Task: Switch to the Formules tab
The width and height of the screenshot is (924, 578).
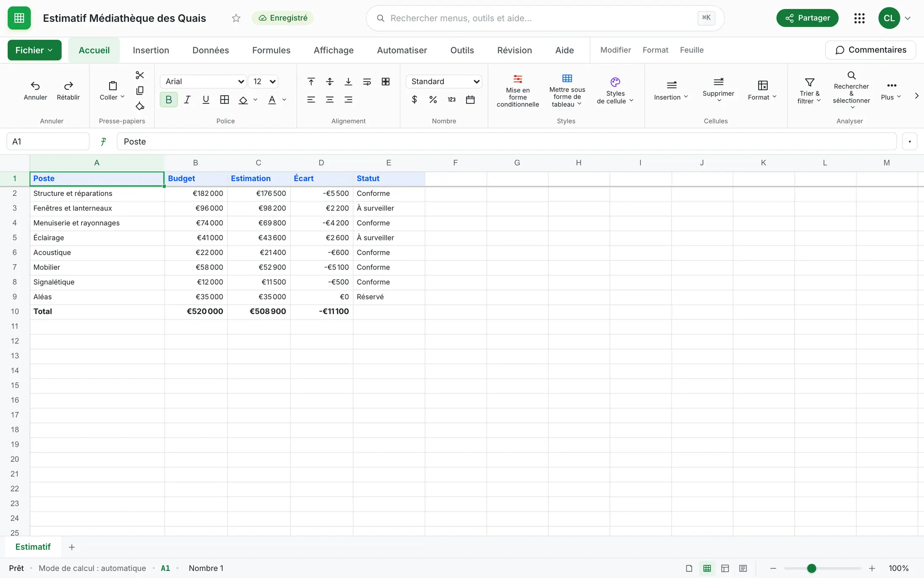Action: click(271, 50)
